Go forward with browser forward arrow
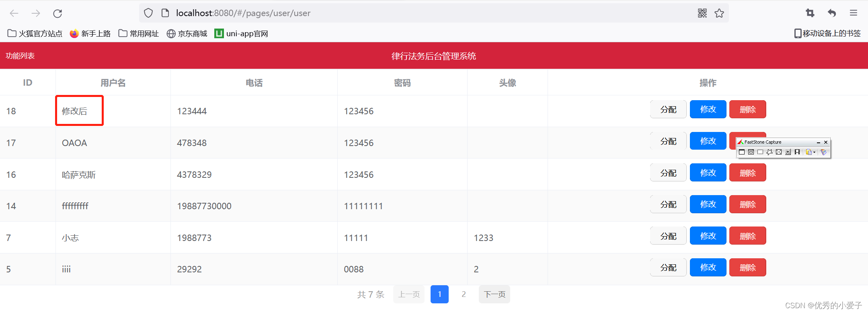868x313 pixels. [36, 13]
